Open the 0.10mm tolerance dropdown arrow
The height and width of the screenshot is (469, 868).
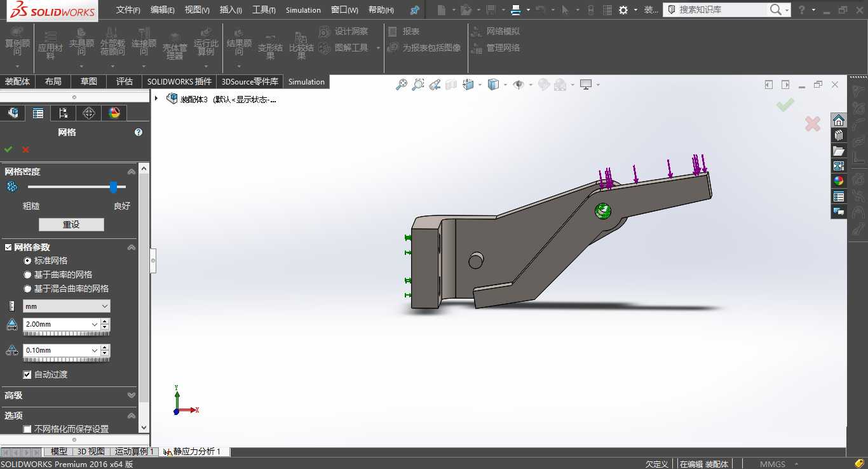pos(95,350)
